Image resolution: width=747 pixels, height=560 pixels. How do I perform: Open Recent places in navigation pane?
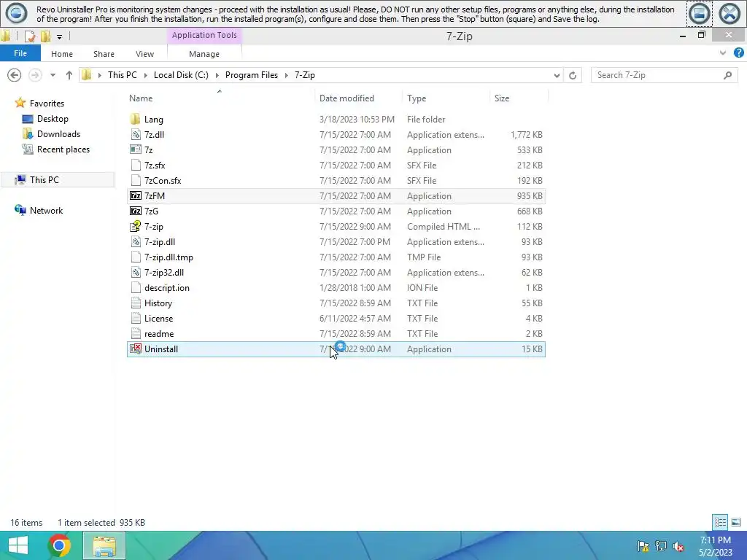pos(63,149)
